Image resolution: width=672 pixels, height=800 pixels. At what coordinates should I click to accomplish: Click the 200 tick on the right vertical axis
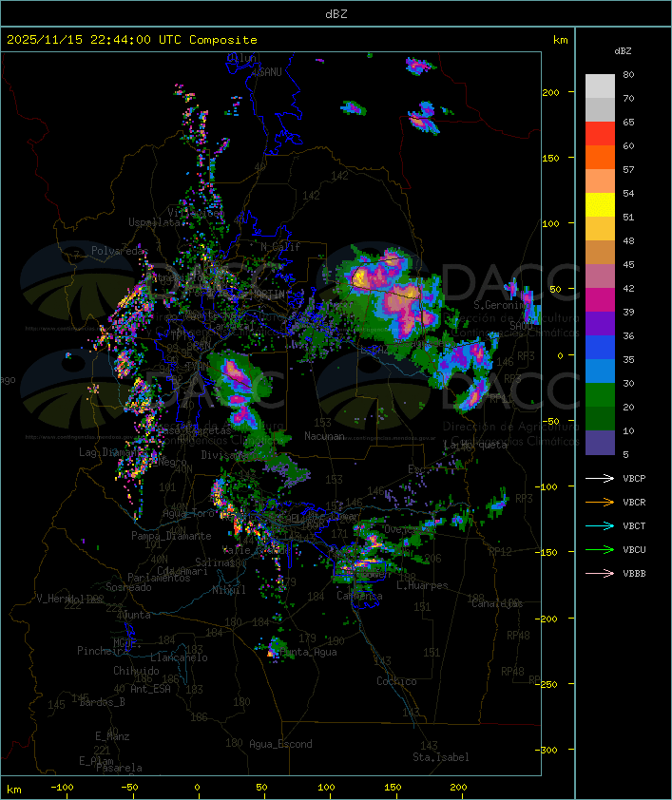550,92
